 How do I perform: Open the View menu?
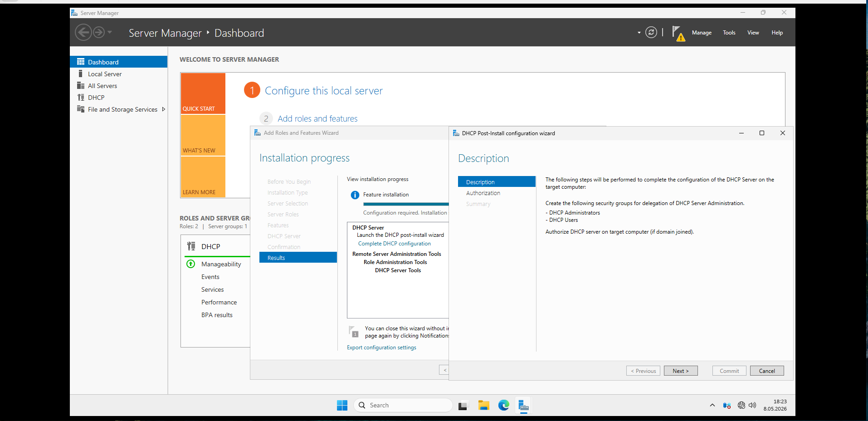[x=753, y=33]
